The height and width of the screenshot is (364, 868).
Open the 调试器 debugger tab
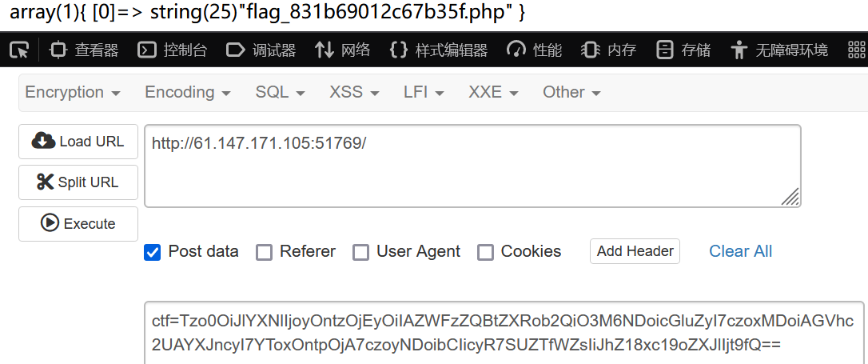[x=261, y=50]
